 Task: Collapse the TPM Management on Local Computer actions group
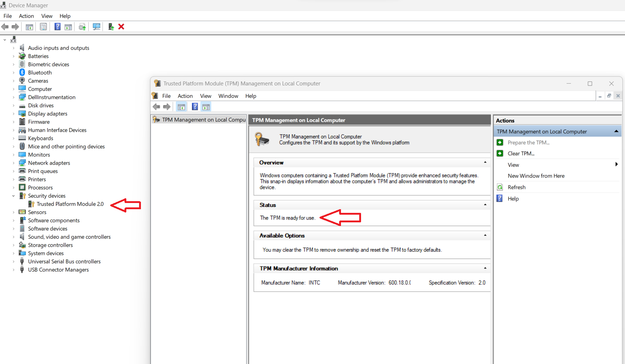coord(616,131)
